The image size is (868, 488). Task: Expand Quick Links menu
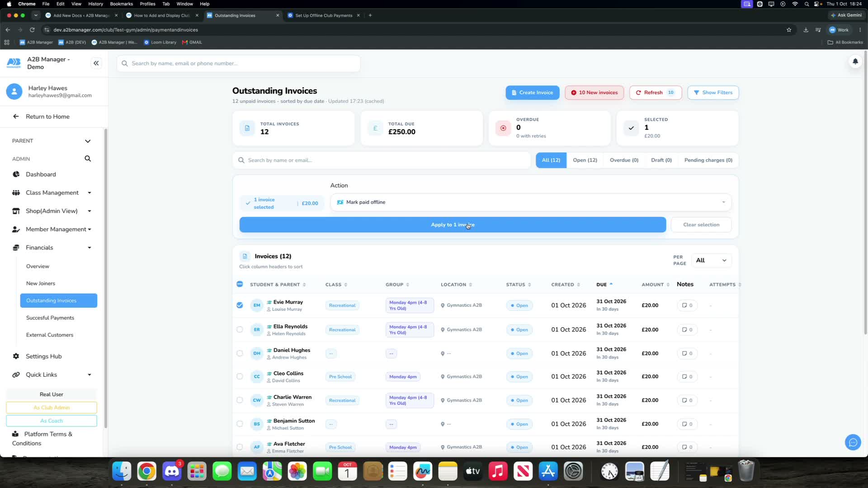point(90,375)
